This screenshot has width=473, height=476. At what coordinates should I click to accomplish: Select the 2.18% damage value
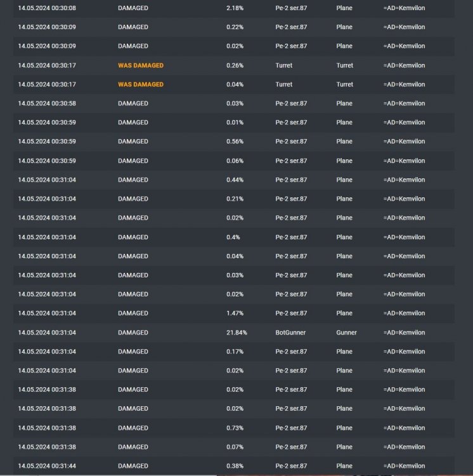(235, 8)
